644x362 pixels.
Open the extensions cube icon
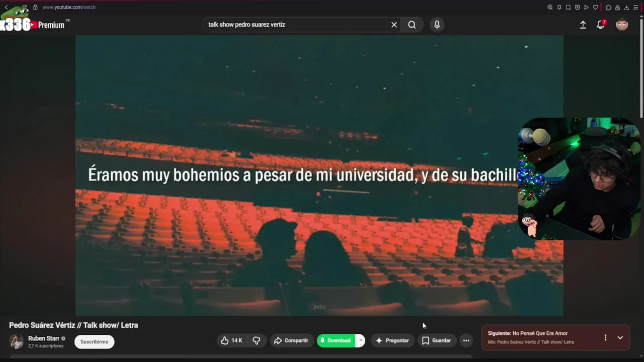pyautogui.click(x=608, y=7)
